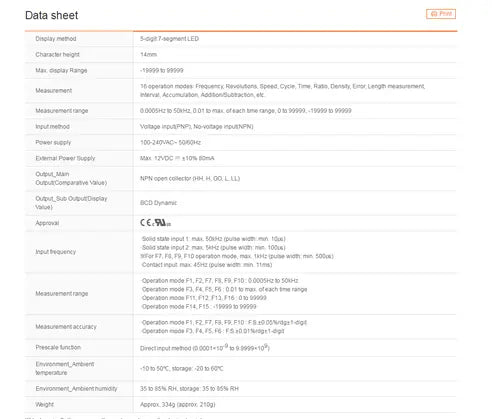
Task: Select the Input method row label
Action: pyautogui.click(x=52, y=127)
